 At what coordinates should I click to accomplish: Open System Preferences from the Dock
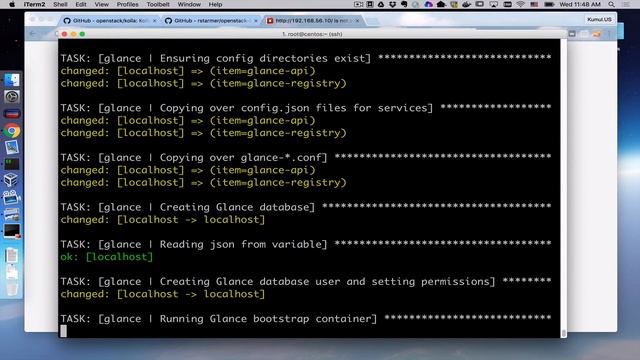11,97
